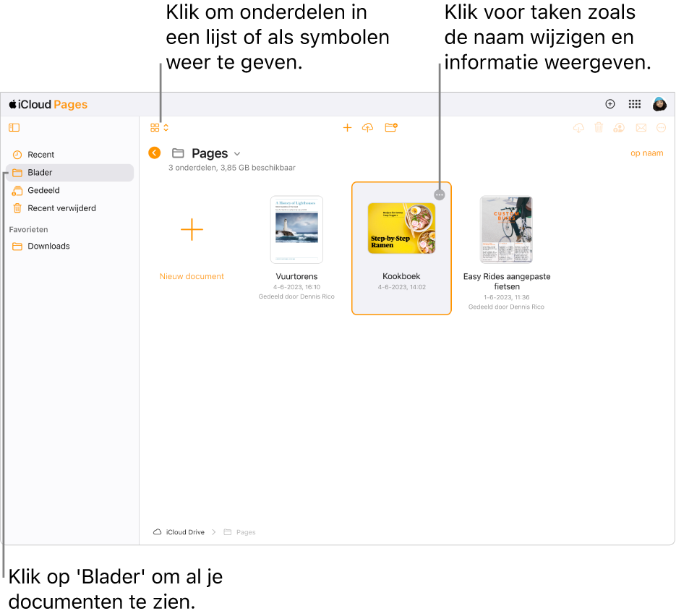Open the Gedeeld section

pyautogui.click(x=43, y=190)
